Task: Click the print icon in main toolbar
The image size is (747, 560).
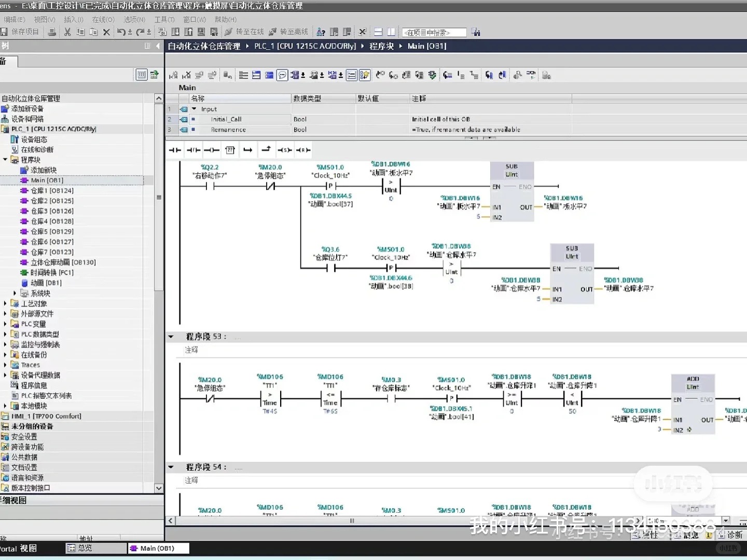Action: [52, 32]
